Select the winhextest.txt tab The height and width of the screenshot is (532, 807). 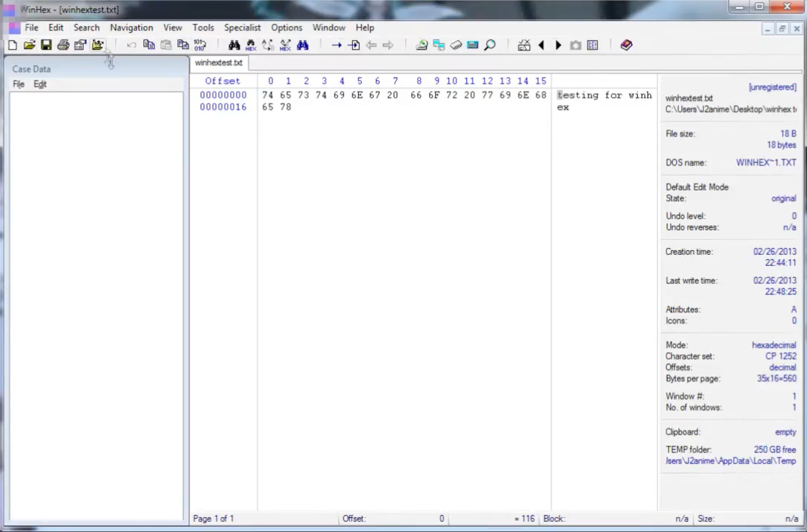[x=219, y=63]
